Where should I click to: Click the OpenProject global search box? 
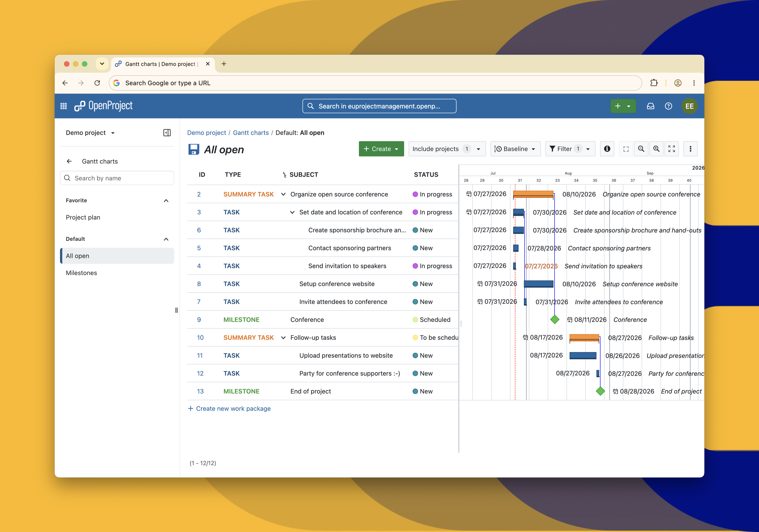379,106
